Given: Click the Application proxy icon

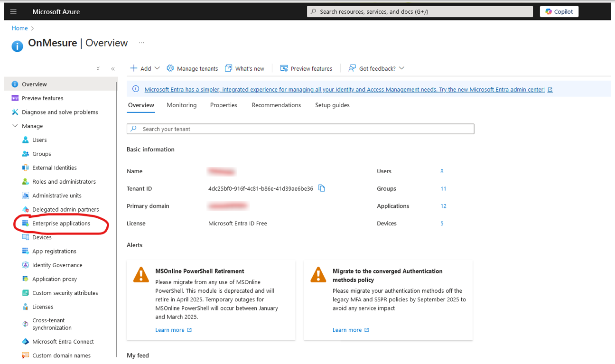Looking at the screenshot, I should click(26, 279).
